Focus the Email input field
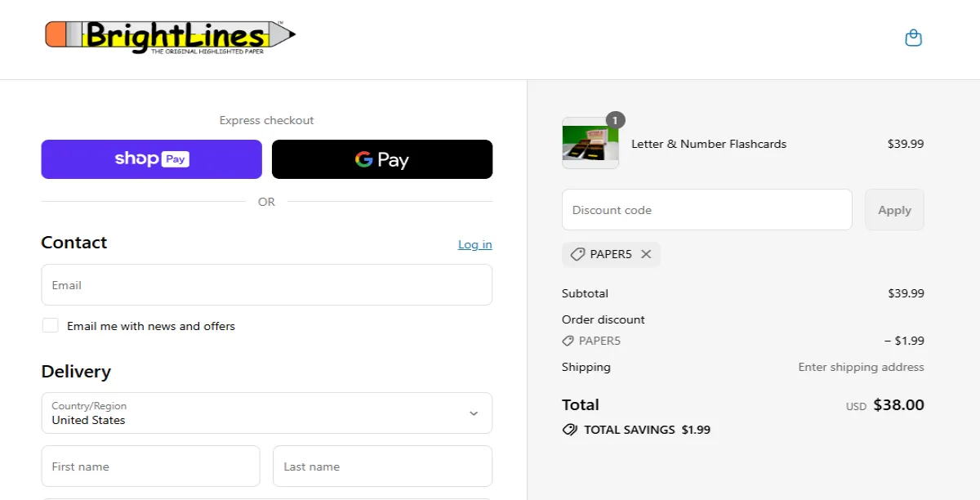 [266, 285]
